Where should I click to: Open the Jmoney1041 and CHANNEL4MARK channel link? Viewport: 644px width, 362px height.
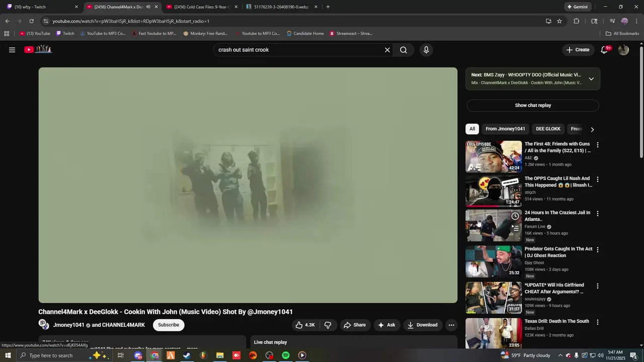[x=99, y=325]
